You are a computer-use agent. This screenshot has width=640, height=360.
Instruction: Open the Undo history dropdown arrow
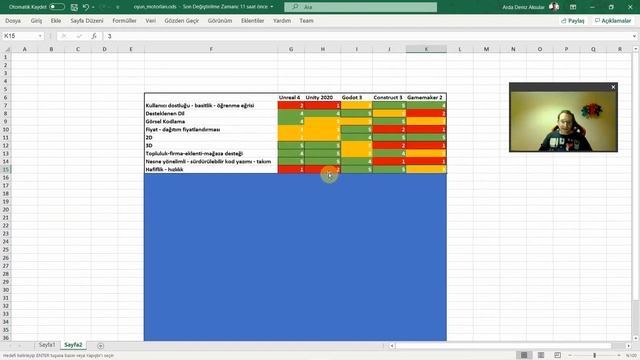(93, 7)
